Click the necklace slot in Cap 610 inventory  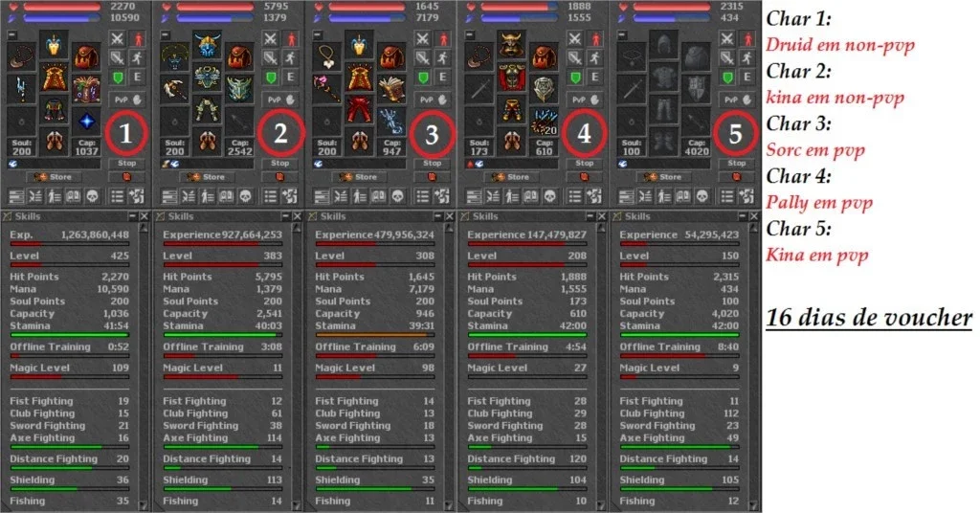tap(480, 58)
